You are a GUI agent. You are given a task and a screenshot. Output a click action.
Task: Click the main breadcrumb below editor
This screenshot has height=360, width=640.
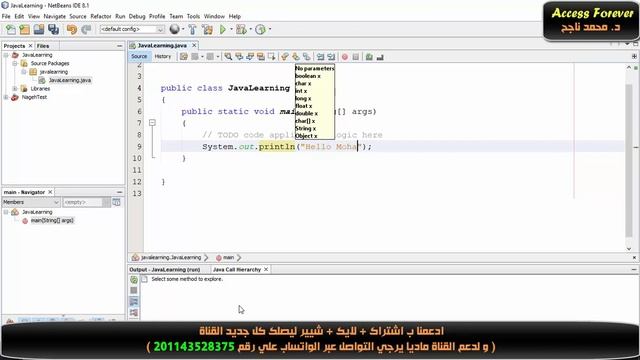229,258
